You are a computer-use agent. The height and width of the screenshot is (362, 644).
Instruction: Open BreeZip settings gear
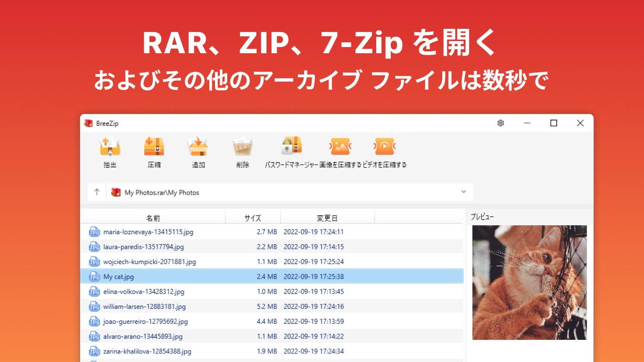pyautogui.click(x=501, y=123)
